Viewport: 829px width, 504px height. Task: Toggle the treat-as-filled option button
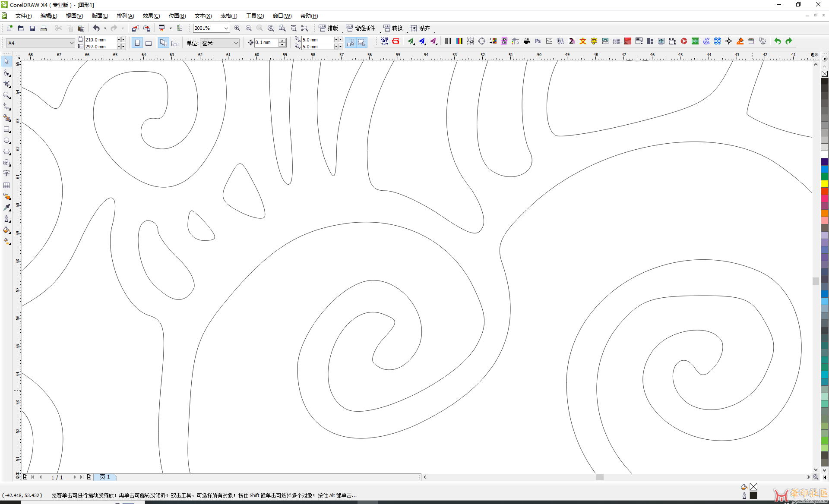pos(351,43)
